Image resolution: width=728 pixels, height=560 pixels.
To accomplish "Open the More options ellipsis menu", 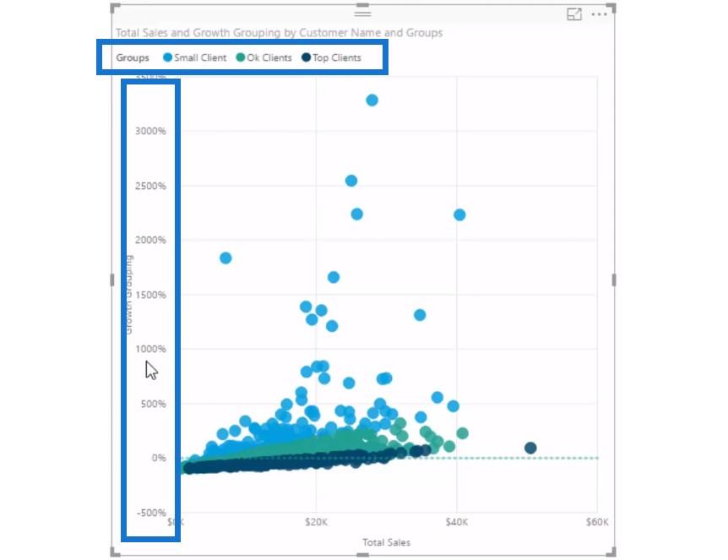I will click(600, 14).
